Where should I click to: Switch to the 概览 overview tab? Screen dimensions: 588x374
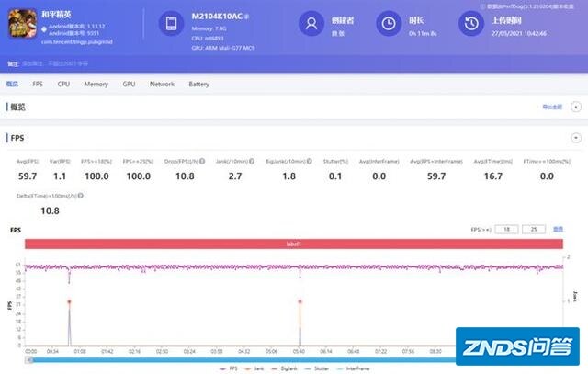(x=12, y=84)
